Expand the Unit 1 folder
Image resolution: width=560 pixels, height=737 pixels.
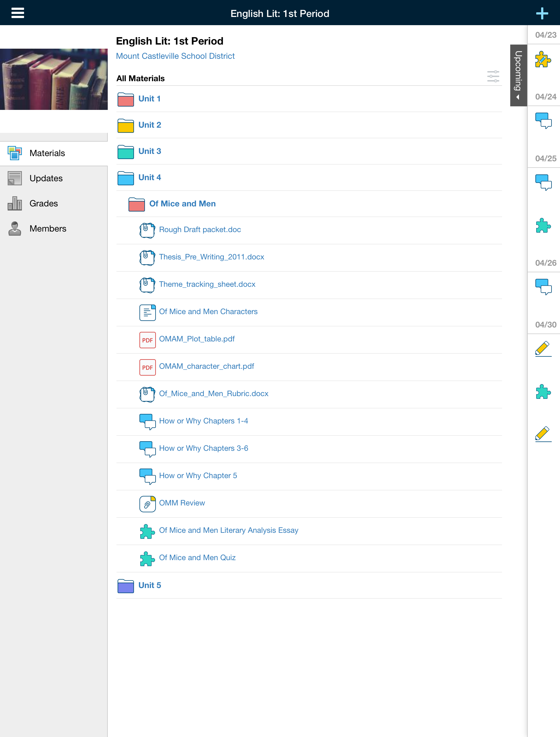click(149, 99)
